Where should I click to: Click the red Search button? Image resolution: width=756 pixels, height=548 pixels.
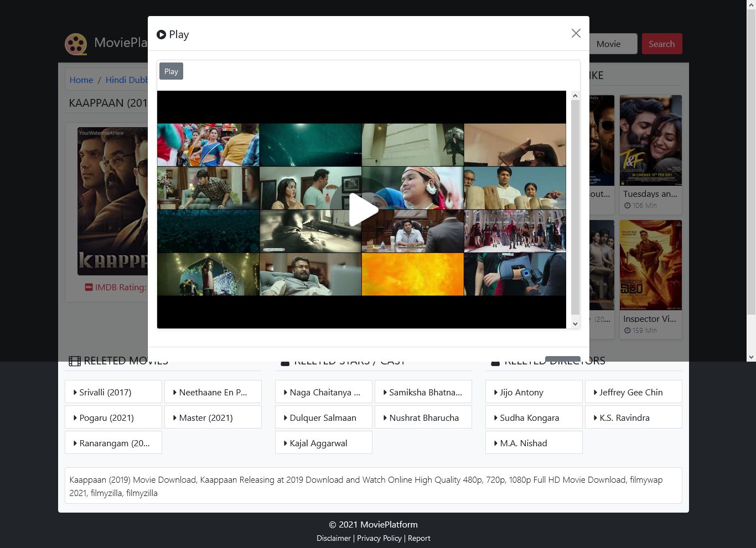pyautogui.click(x=661, y=44)
